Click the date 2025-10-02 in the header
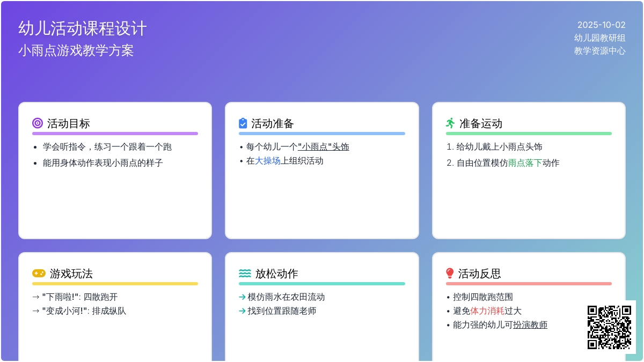The height and width of the screenshot is (362, 644). (x=601, y=25)
